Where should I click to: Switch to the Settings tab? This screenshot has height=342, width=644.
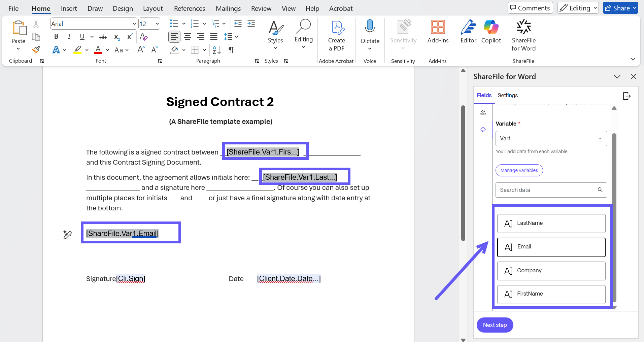tap(507, 96)
